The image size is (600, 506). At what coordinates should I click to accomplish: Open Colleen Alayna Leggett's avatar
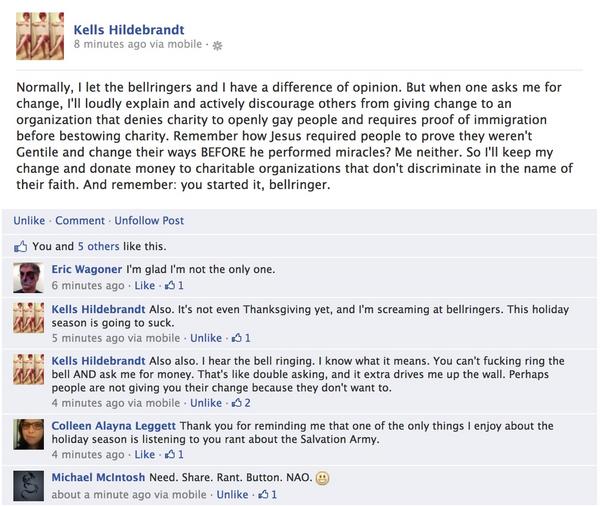coord(31,436)
